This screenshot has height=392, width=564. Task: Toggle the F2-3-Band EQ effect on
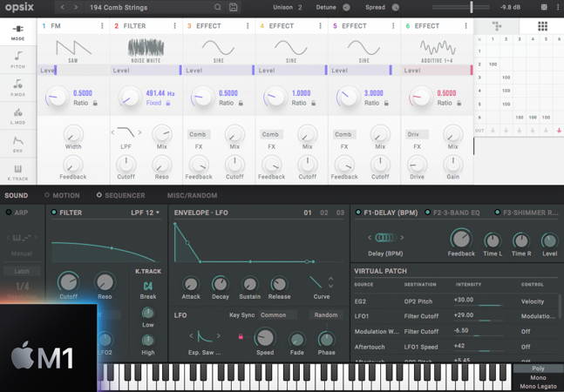point(427,212)
